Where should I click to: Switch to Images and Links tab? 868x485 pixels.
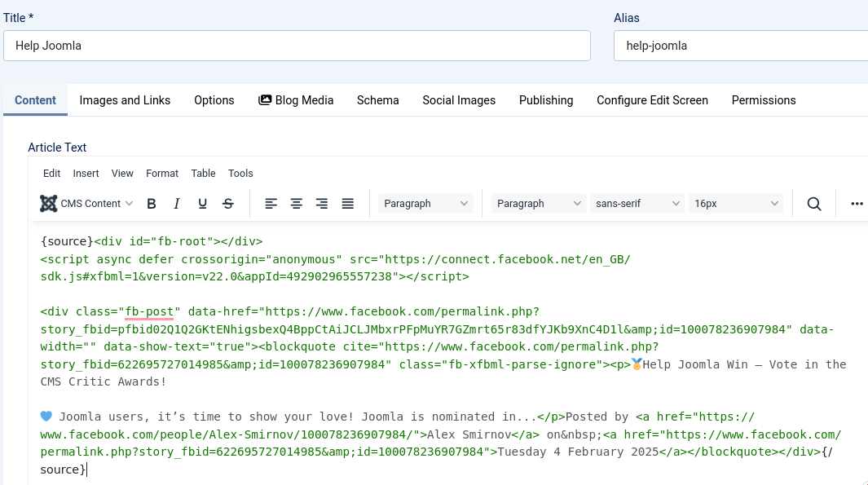pyautogui.click(x=126, y=100)
